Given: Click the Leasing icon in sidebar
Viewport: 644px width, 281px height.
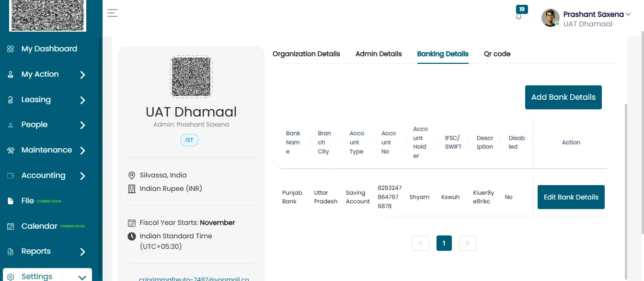Looking at the screenshot, I should coord(11,100).
